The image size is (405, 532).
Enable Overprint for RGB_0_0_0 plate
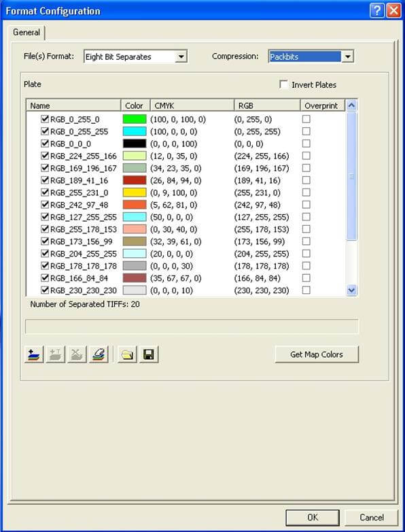[x=306, y=144]
